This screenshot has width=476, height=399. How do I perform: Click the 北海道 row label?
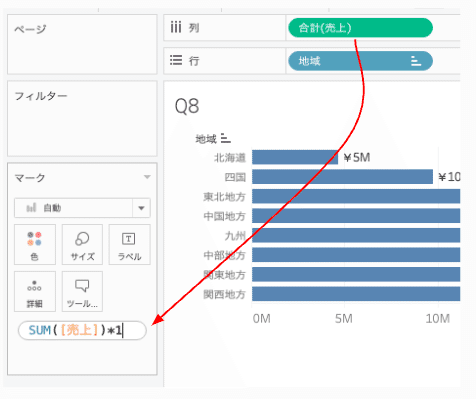pos(230,158)
